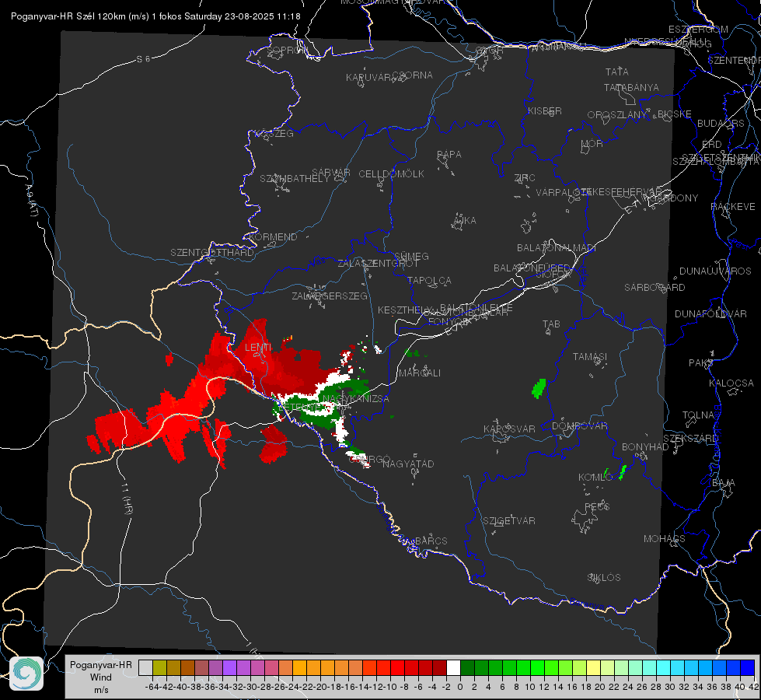Viewport: 761px width, 700px height.
Task: Select the DUNAUJVAROS city label
Action: [x=715, y=271]
